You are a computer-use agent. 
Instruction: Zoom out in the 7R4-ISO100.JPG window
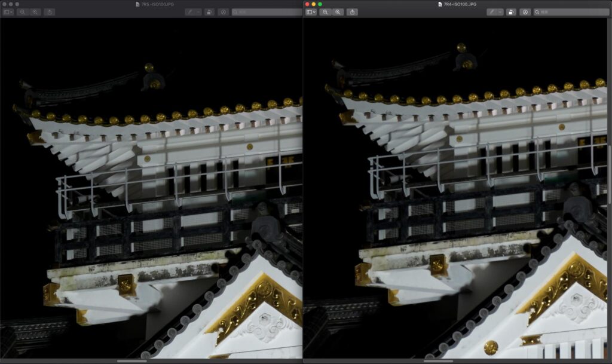[325, 12]
